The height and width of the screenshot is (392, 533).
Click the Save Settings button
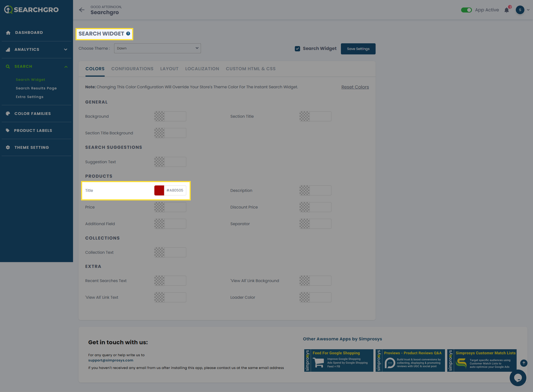click(358, 49)
